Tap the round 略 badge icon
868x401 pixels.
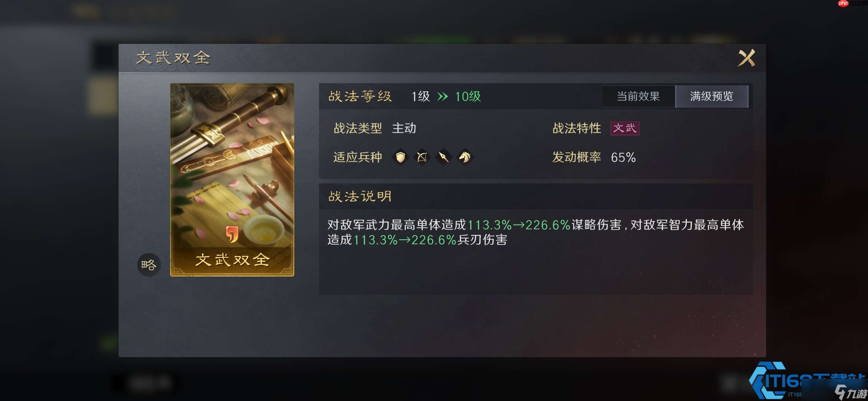(x=149, y=265)
